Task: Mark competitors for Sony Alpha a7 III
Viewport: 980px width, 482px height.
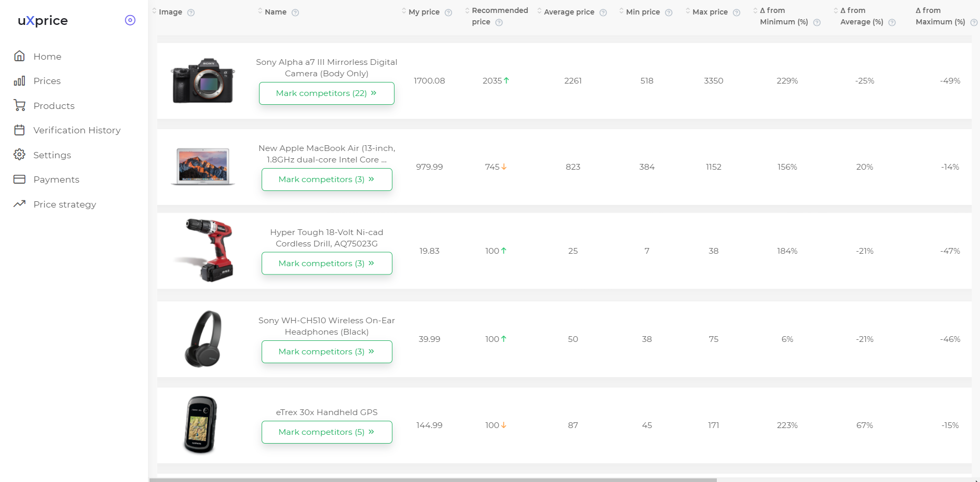Action: 326,93
